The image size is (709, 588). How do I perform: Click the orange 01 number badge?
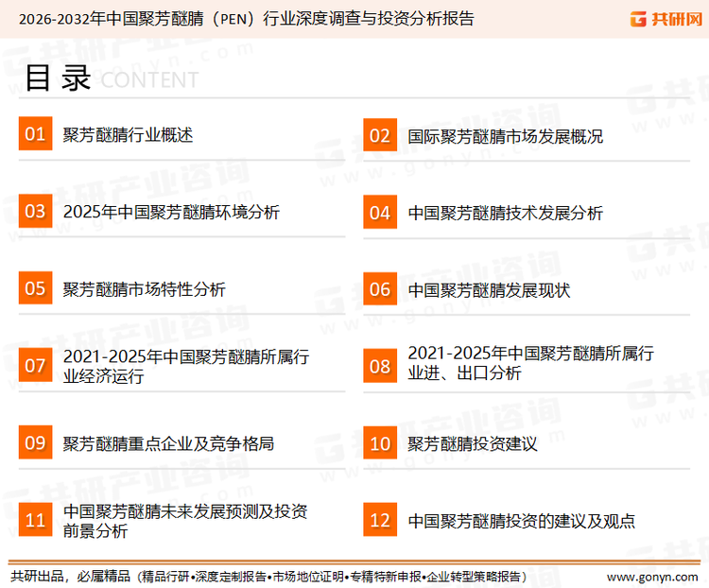pyautogui.click(x=35, y=135)
